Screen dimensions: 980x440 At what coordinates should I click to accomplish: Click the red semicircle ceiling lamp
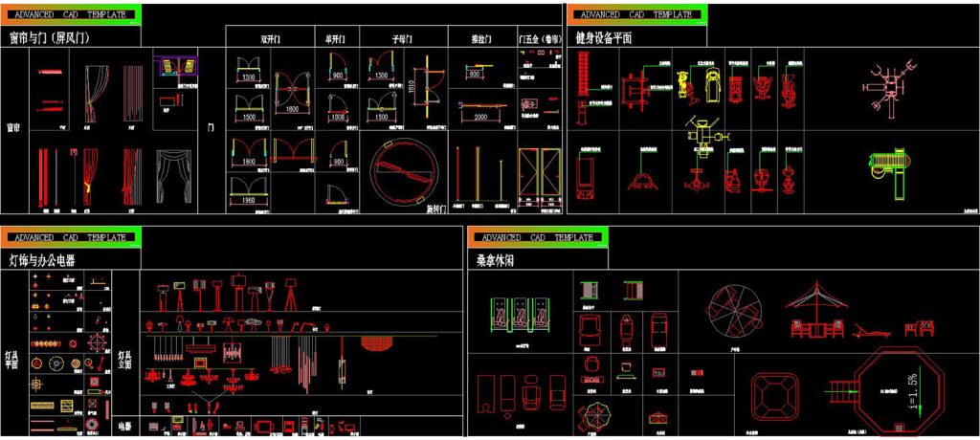(x=376, y=341)
